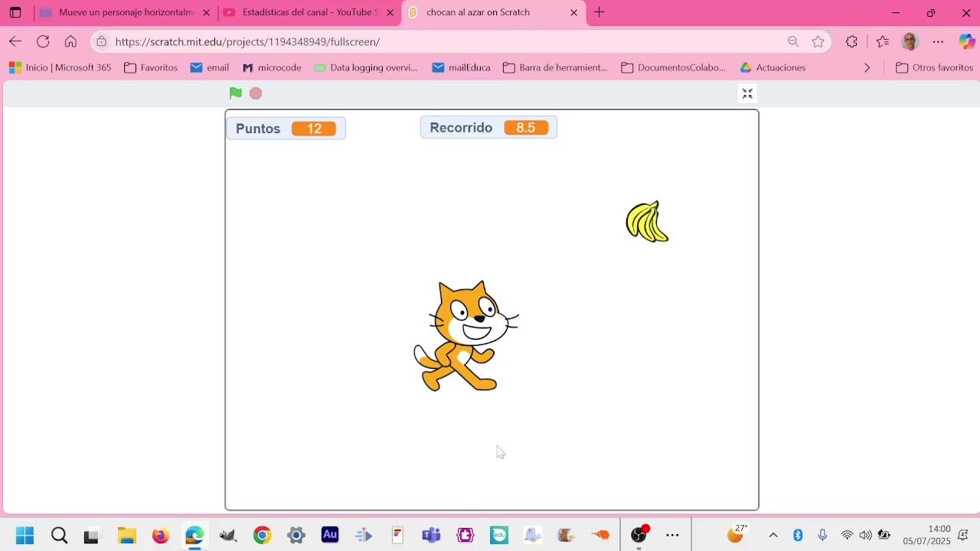The height and width of the screenshot is (551, 980).
Task: Open clock and date 14:00 05/07/2025
Action: click(x=926, y=535)
